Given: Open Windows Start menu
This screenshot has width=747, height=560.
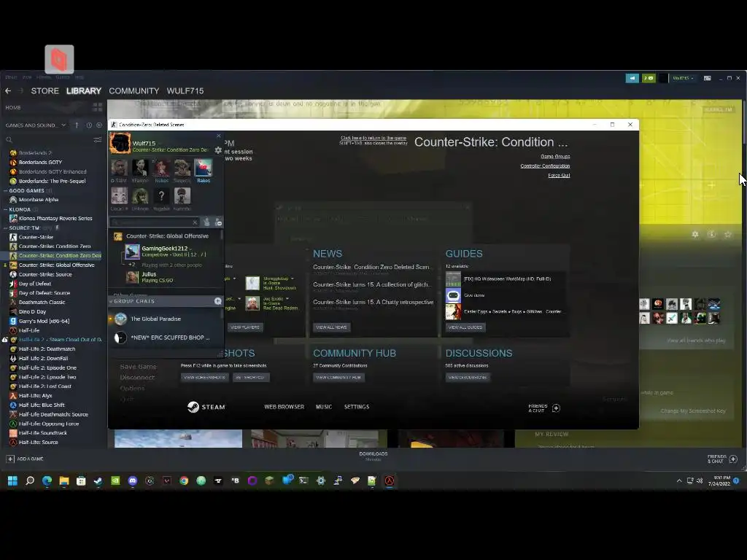Looking at the screenshot, I should [13, 481].
